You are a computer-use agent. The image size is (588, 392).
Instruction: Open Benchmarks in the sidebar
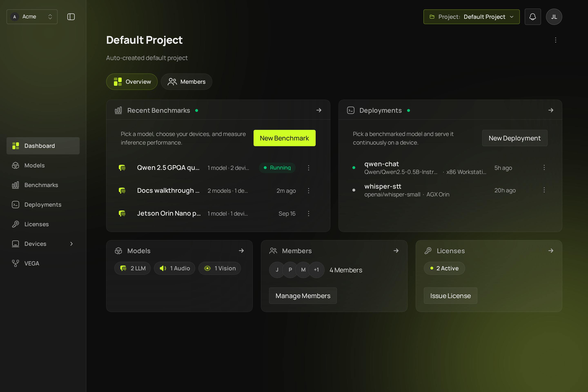click(x=43, y=185)
